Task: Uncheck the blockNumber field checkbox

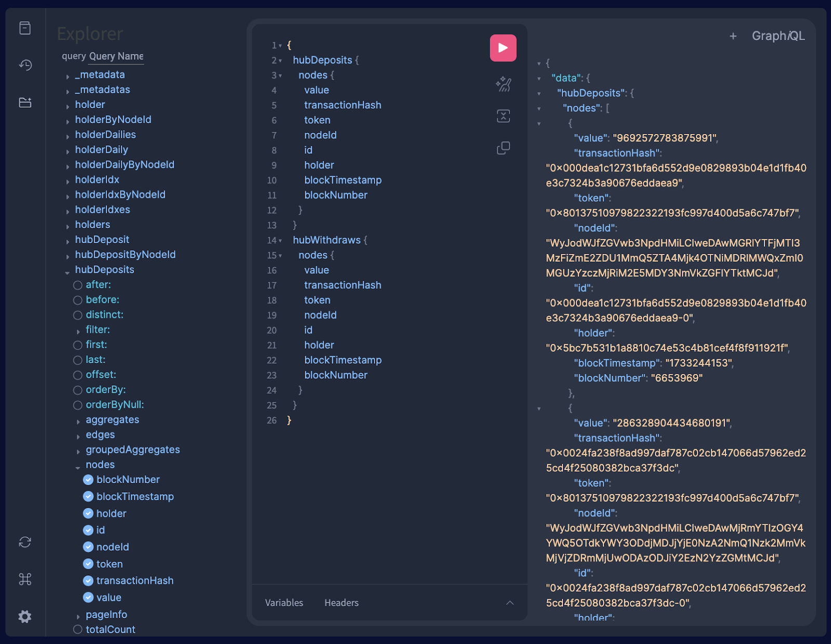Action: (88, 480)
